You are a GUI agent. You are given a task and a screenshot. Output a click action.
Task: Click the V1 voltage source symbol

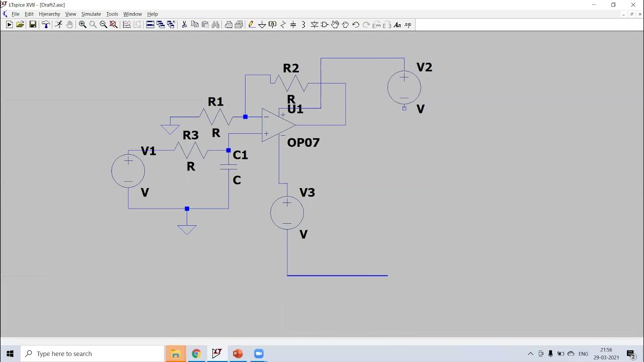128,171
